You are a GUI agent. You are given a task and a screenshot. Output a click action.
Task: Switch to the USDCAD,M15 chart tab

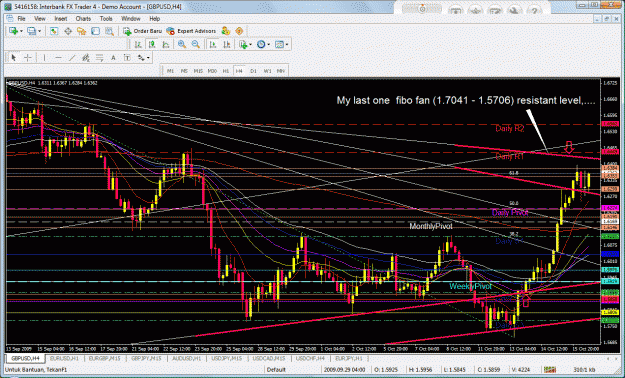click(270, 358)
